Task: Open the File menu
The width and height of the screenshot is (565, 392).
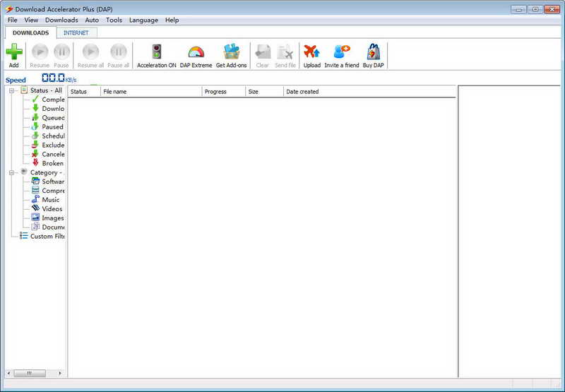Action: [12, 20]
